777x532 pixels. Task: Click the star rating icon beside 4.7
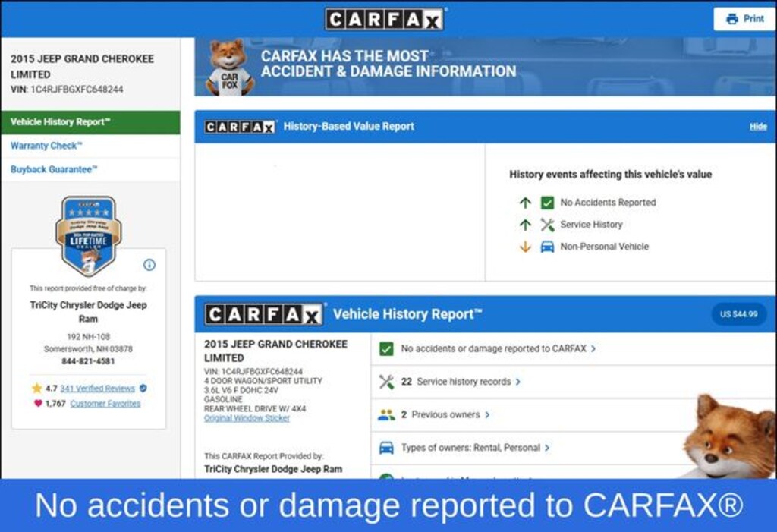point(37,388)
